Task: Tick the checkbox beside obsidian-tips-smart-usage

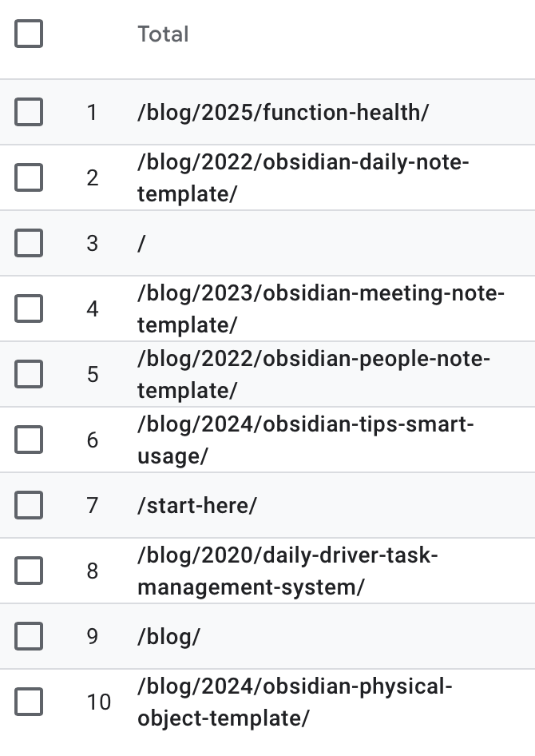Action: pos(29,439)
